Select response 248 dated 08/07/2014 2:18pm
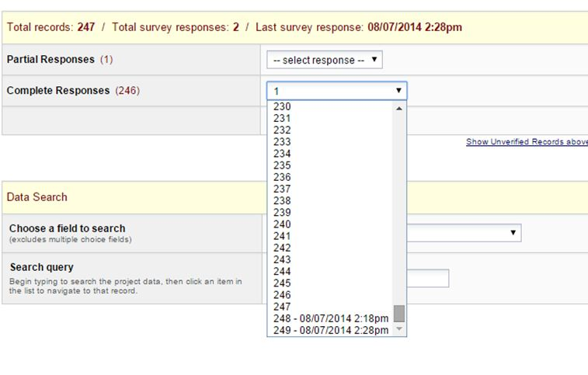The width and height of the screenshot is (588, 375). coord(330,318)
